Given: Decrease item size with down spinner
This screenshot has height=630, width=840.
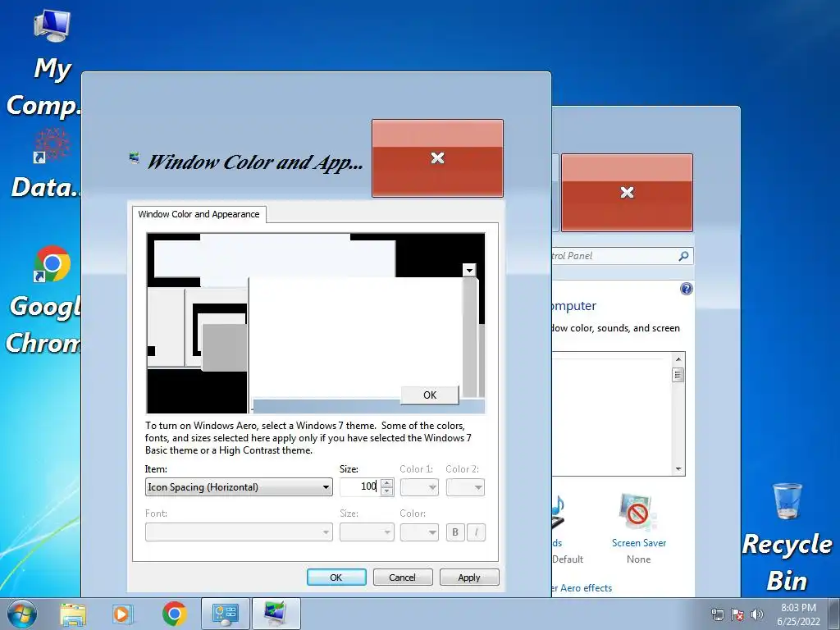Looking at the screenshot, I should point(387,492).
